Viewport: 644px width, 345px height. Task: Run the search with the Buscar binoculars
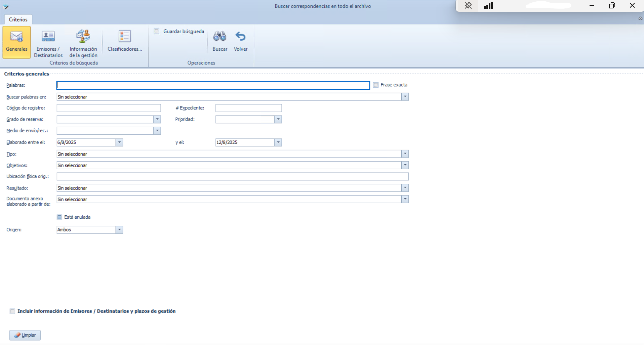(x=220, y=40)
